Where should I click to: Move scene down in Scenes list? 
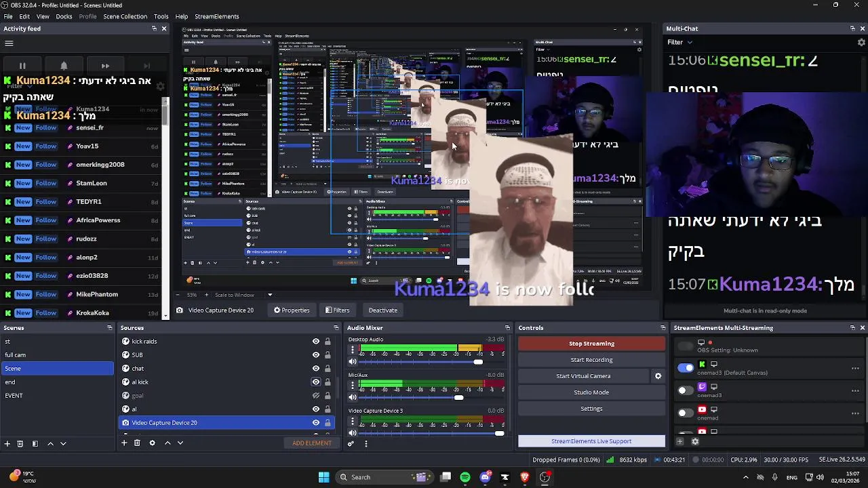[63, 443]
